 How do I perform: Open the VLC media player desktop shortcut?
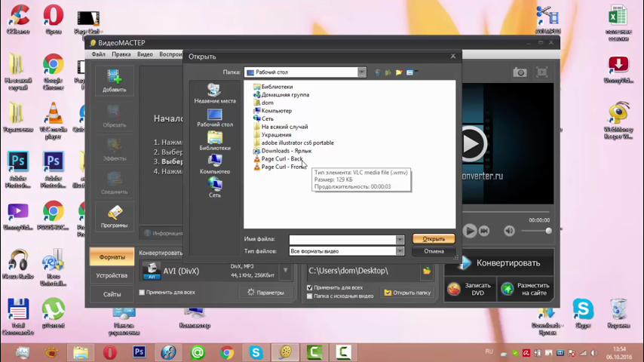tap(54, 121)
